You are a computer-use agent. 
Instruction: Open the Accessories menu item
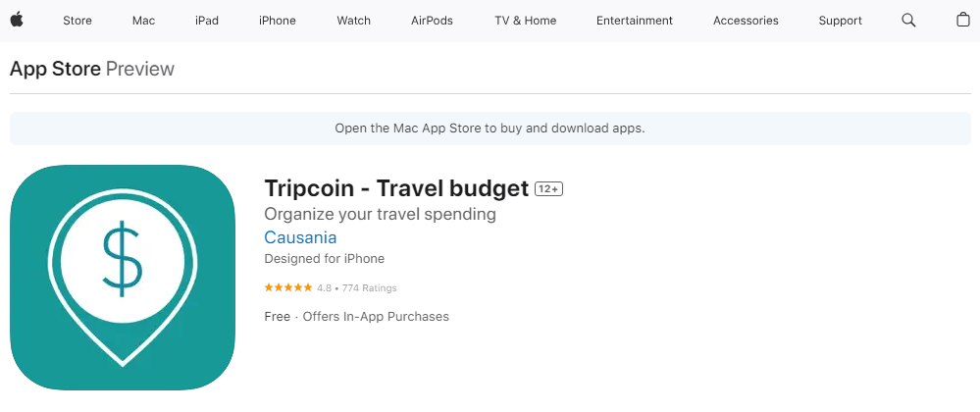point(746,21)
